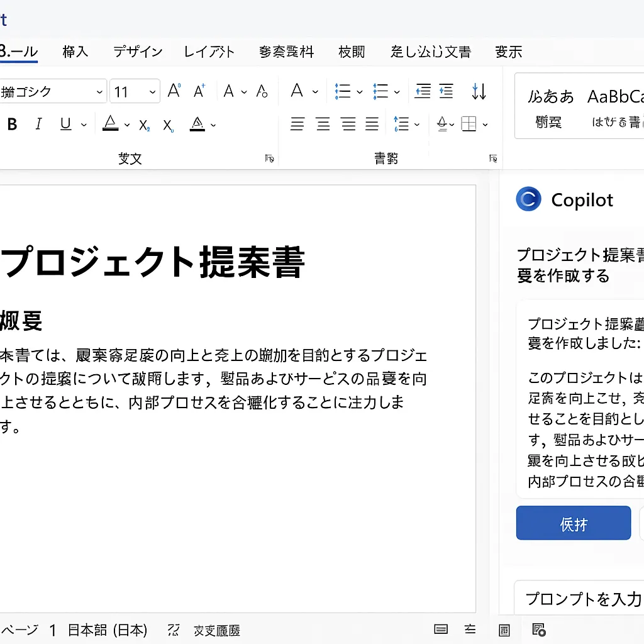Toggle Bold formatting
The width and height of the screenshot is (644, 644).
[x=12, y=125]
